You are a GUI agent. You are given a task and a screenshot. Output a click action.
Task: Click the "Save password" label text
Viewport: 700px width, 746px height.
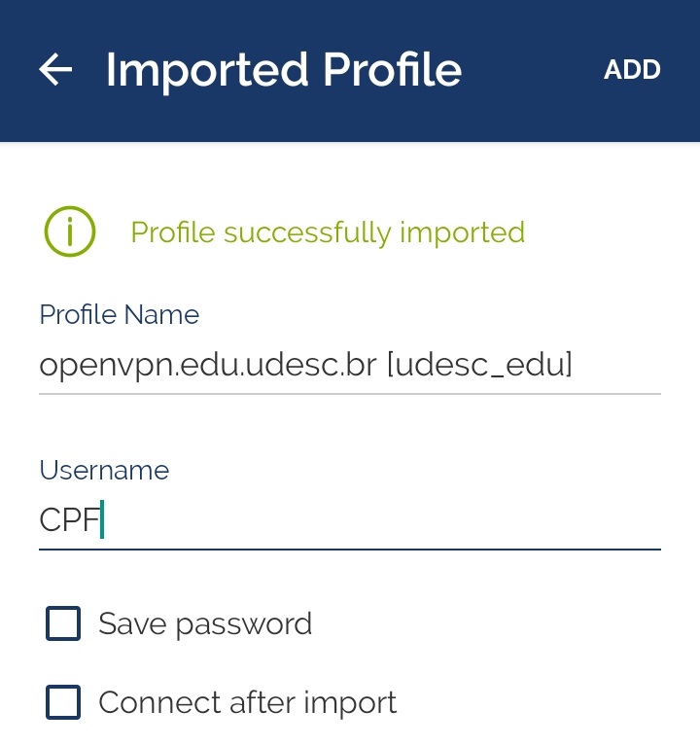point(205,623)
